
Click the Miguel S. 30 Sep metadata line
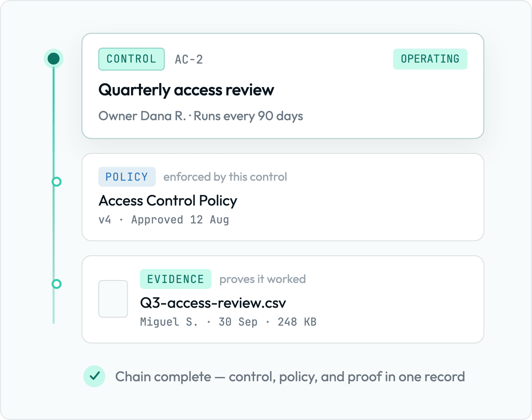(x=228, y=322)
